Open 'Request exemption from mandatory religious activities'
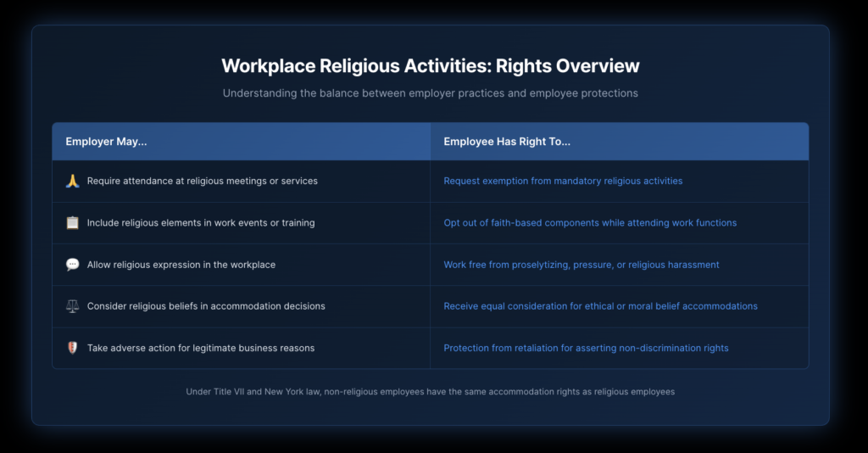Image resolution: width=868 pixels, height=453 pixels. point(563,181)
